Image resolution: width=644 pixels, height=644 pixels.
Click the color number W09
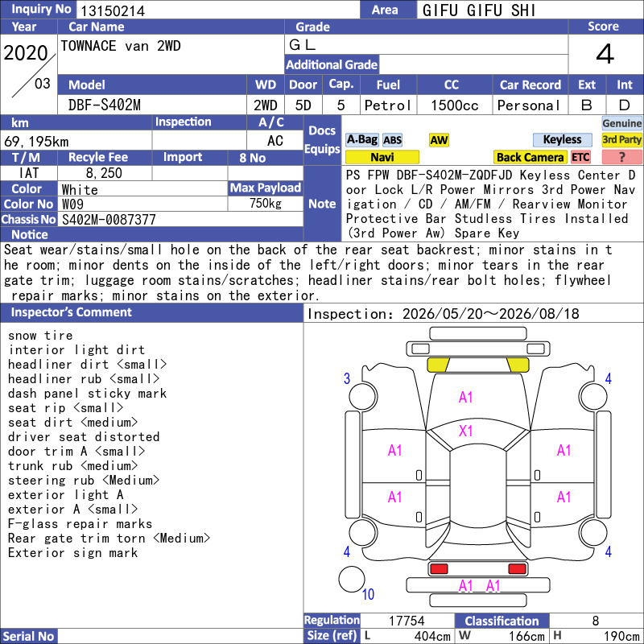pyautogui.click(x=72, y=204)
